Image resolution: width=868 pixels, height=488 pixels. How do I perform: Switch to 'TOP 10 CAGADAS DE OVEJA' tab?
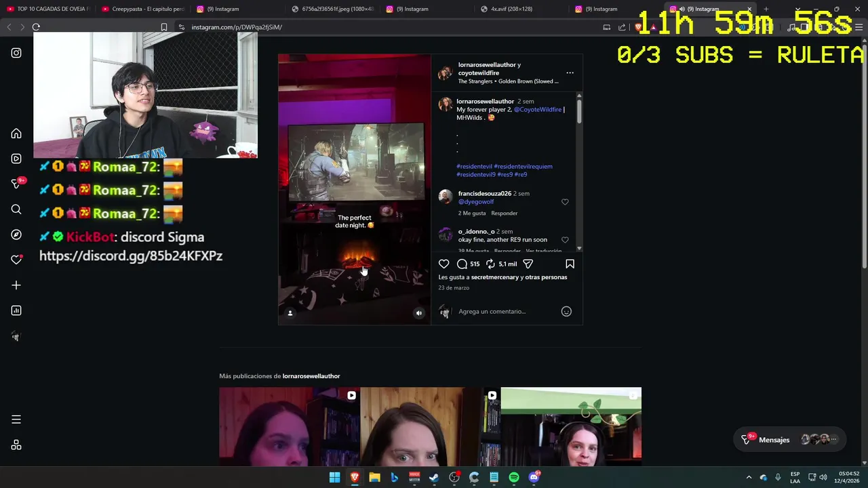(x=47, y=9)
